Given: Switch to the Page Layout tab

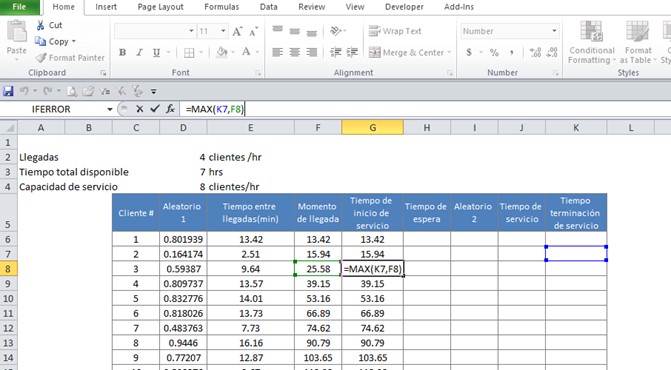Looking at the screenshot, I should point(160,7).
